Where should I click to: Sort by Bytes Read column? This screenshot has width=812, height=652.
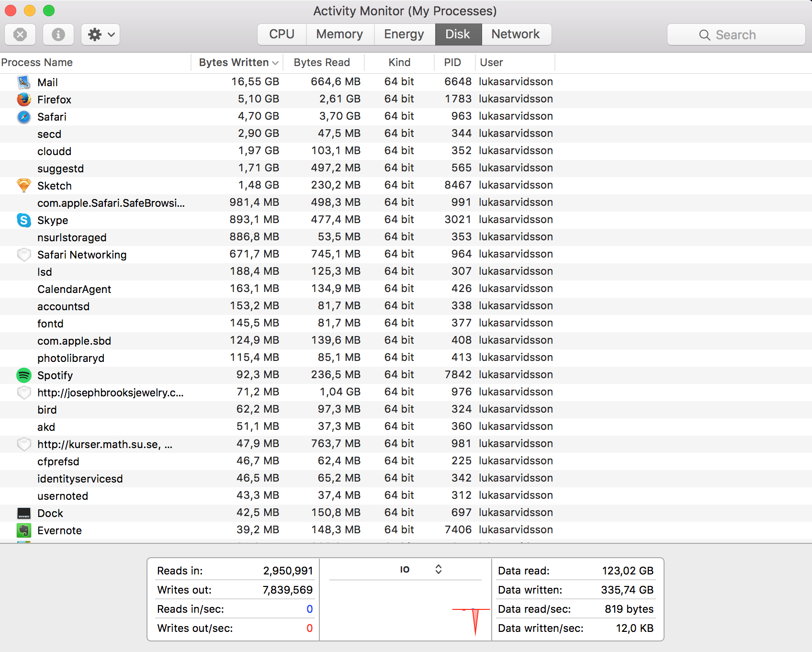point(324,62)
